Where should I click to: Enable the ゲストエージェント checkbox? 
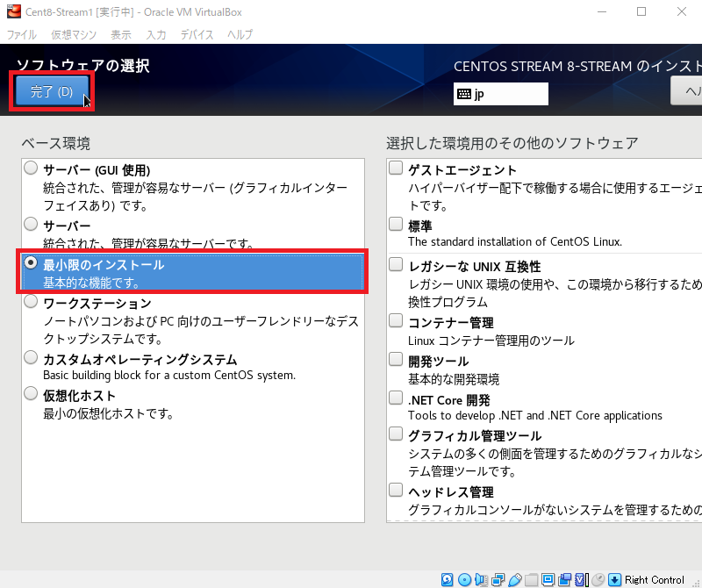(x=396, y=168)
